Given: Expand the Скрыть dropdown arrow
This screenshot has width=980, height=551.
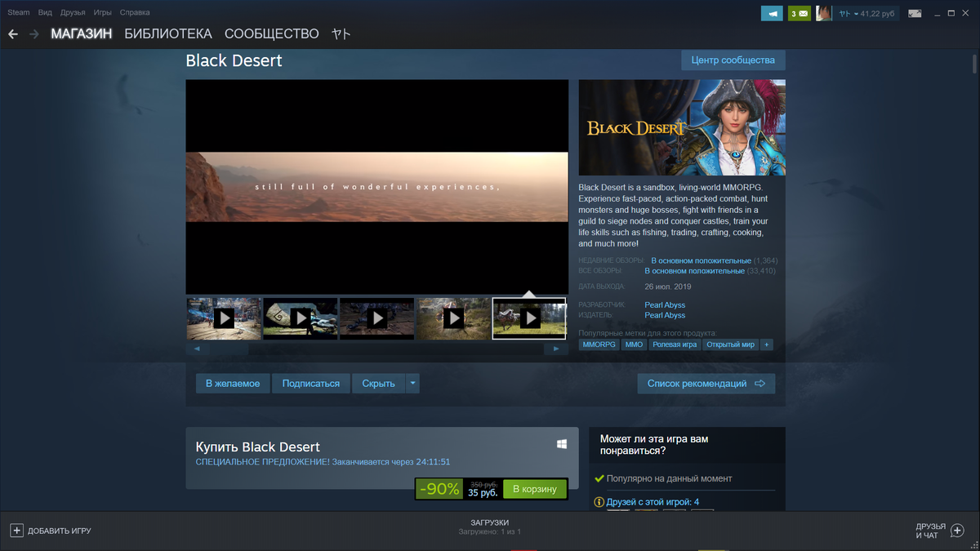Looking at the screenshot, I should [x=412, y=384].
